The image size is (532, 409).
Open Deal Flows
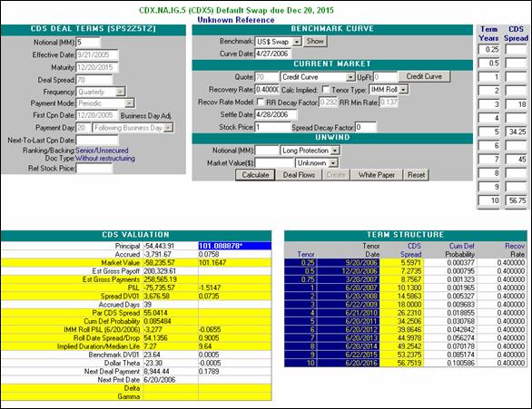coord(299,175)
